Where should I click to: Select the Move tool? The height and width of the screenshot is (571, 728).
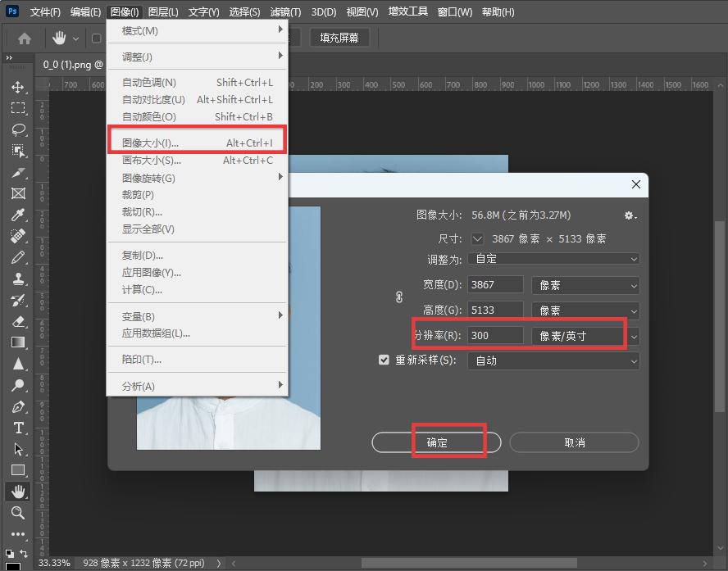coord(18,88)
